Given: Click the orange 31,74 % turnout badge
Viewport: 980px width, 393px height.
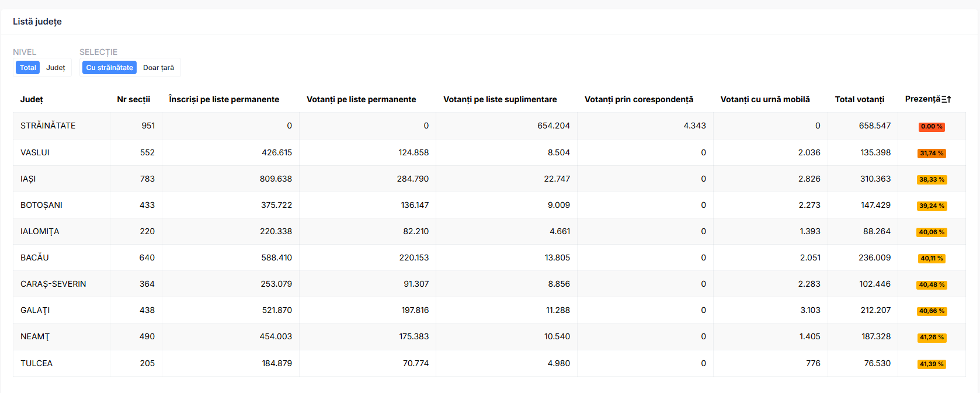Looking at the screenshot, I should click(932, 154).
